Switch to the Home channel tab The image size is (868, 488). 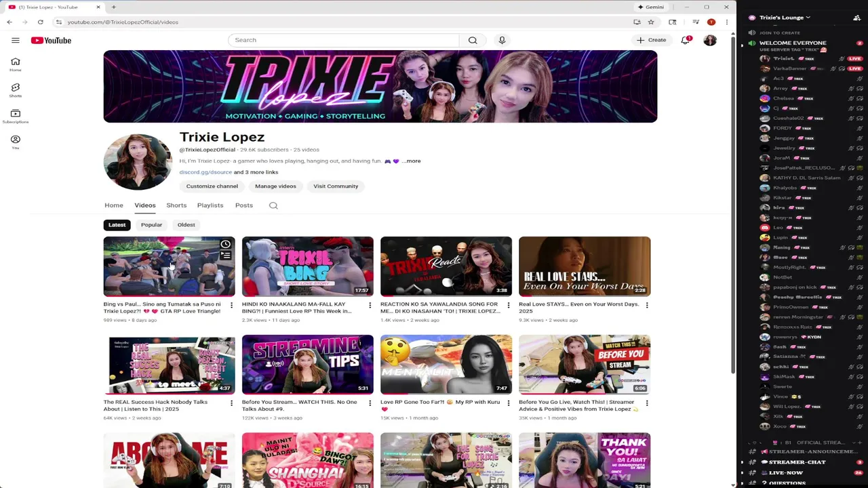[x=114, y=205]
